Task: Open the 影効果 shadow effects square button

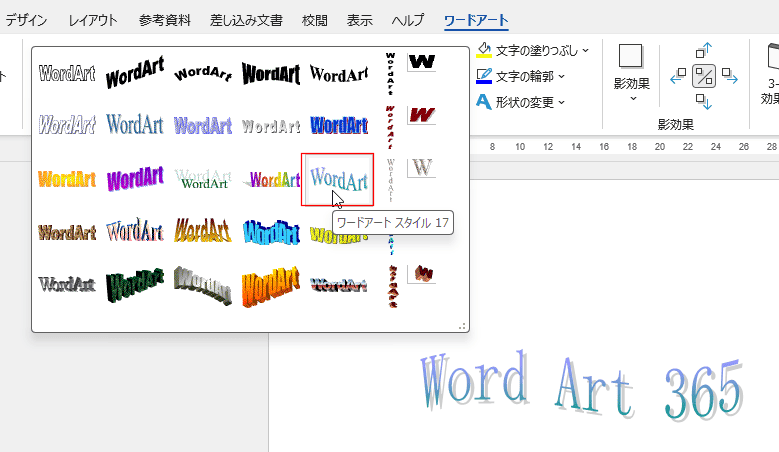Action: 631,56
